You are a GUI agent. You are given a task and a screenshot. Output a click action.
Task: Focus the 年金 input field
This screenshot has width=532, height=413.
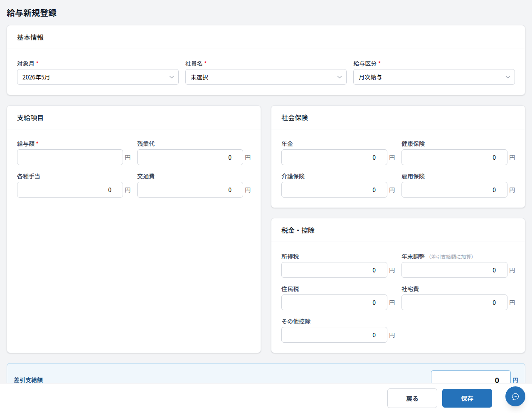coord(334,157)
